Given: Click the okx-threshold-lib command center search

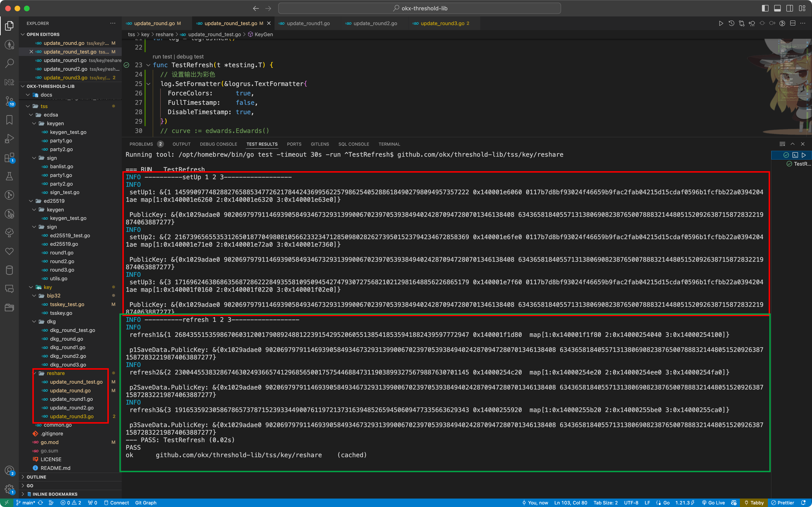Looking at the screenshot, I should pyautogui.click(x=419, y=8).
